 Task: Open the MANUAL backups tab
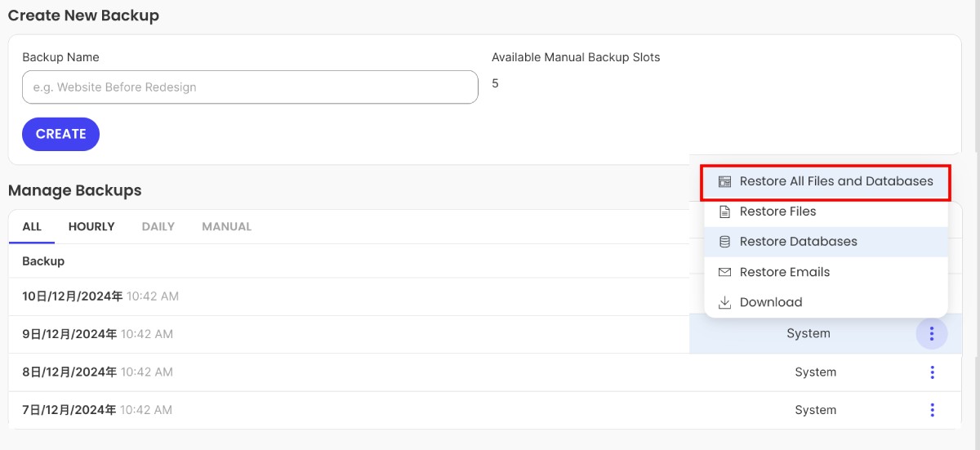tap(226, 226)
